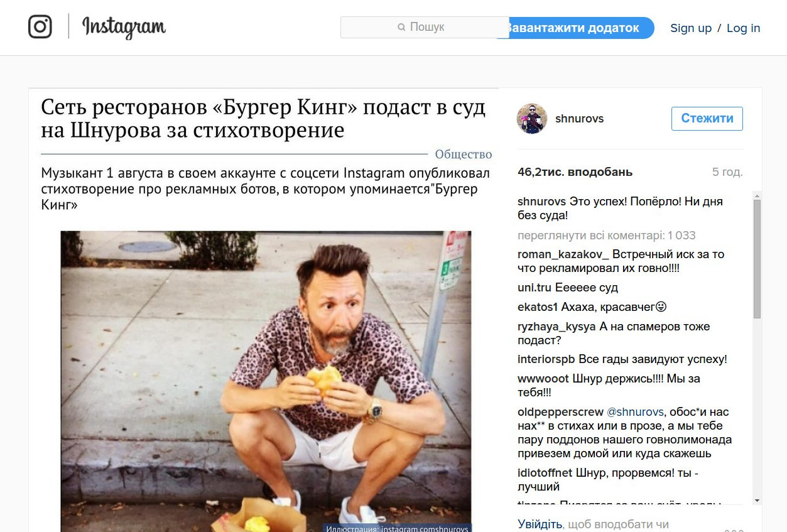Click the Завантажити додаток button

pos(578,28)
